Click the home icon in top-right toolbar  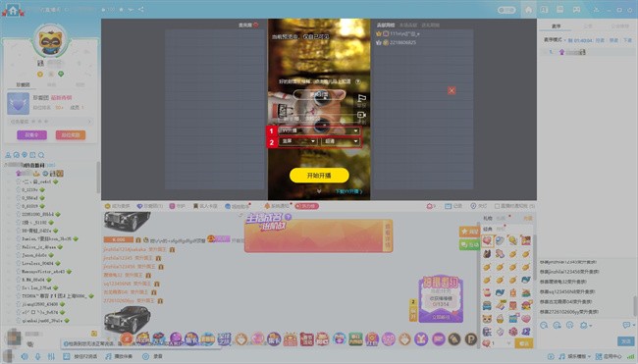528,10
